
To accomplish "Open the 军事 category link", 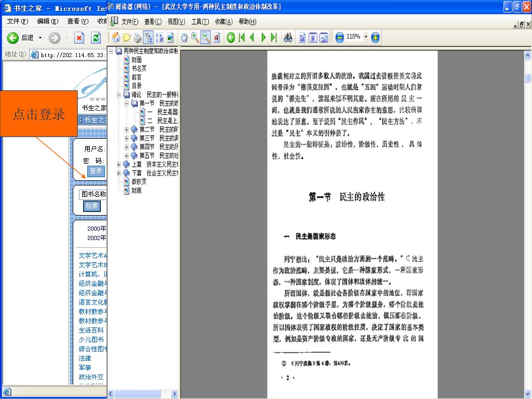I will [85, 367].
